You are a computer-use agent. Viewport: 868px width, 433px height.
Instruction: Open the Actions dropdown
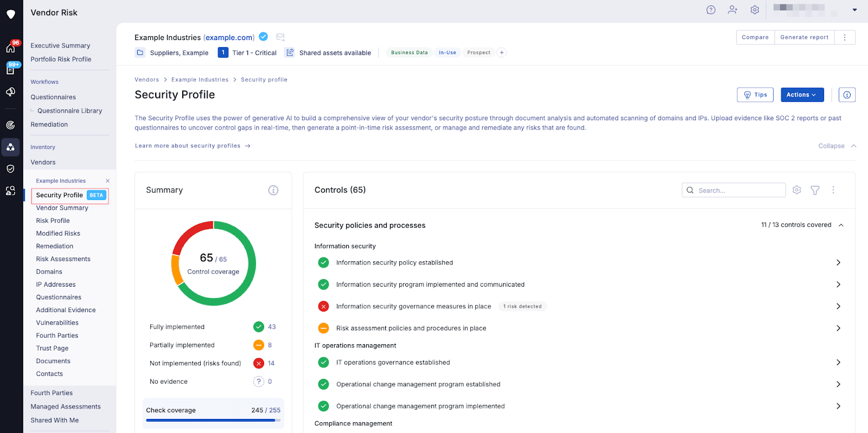802,95
